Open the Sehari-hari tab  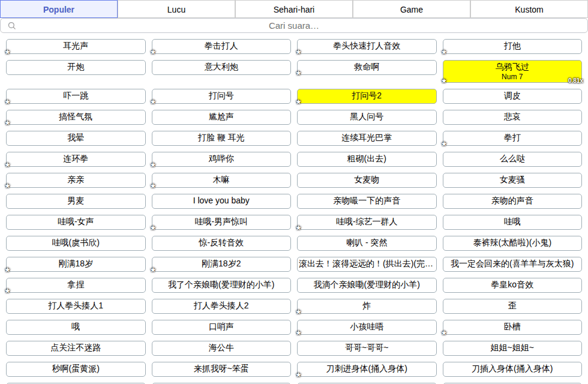point(294,10)
